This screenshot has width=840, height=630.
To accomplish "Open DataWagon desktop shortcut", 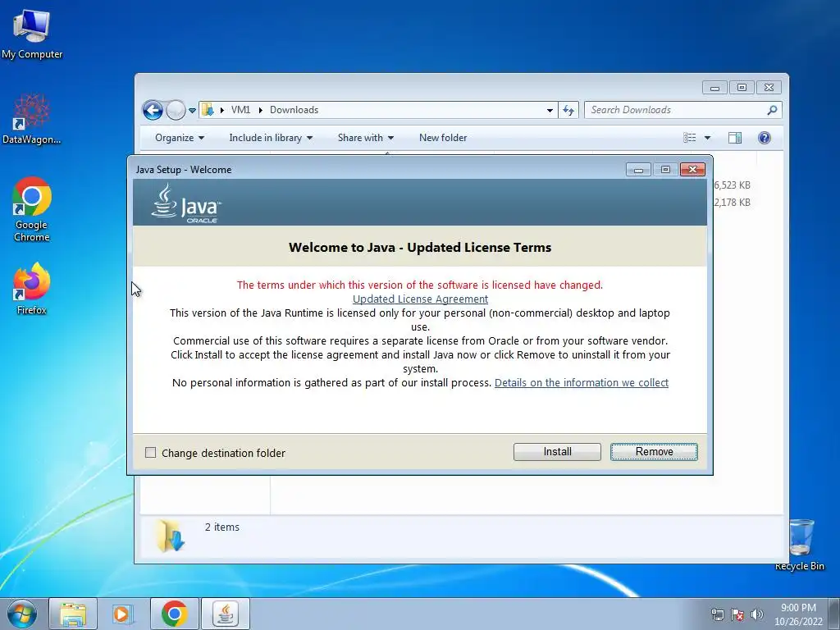I will (32, 119).
